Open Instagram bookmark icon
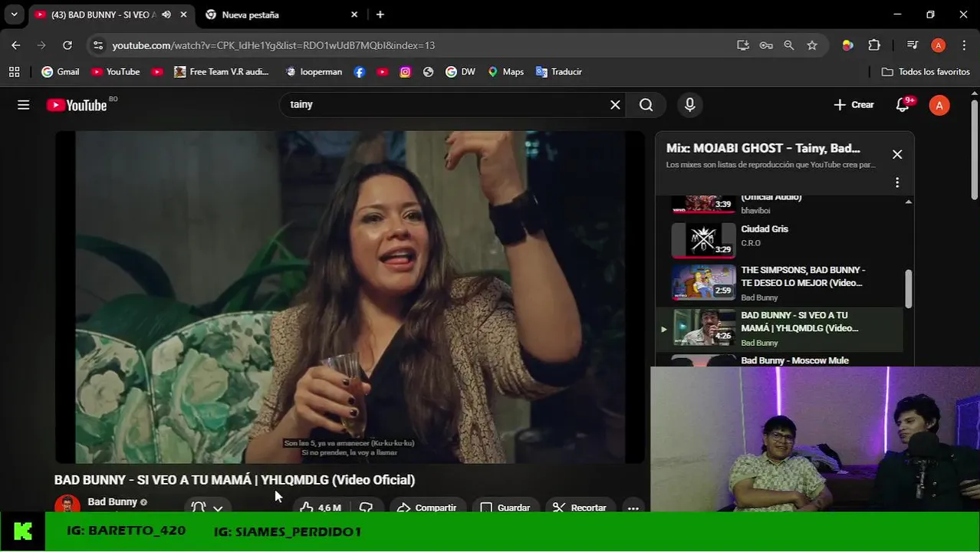 pos(406,71)
